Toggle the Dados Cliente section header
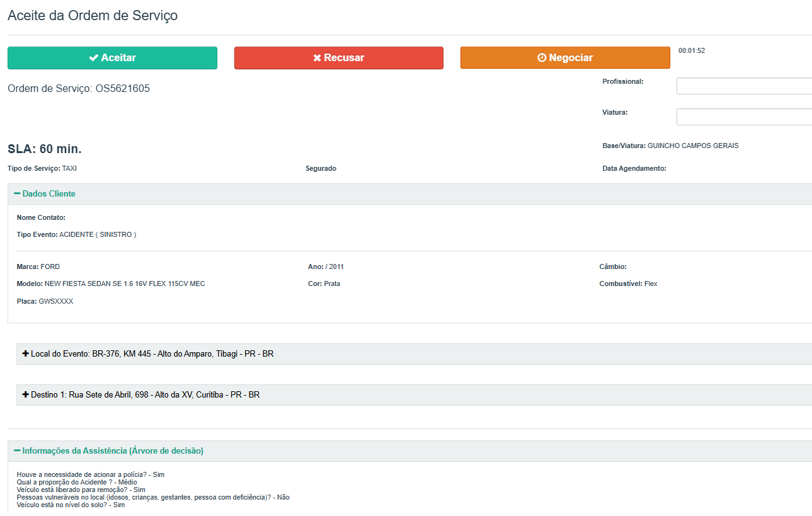This screenshot has width=812, height=516. 49,194
